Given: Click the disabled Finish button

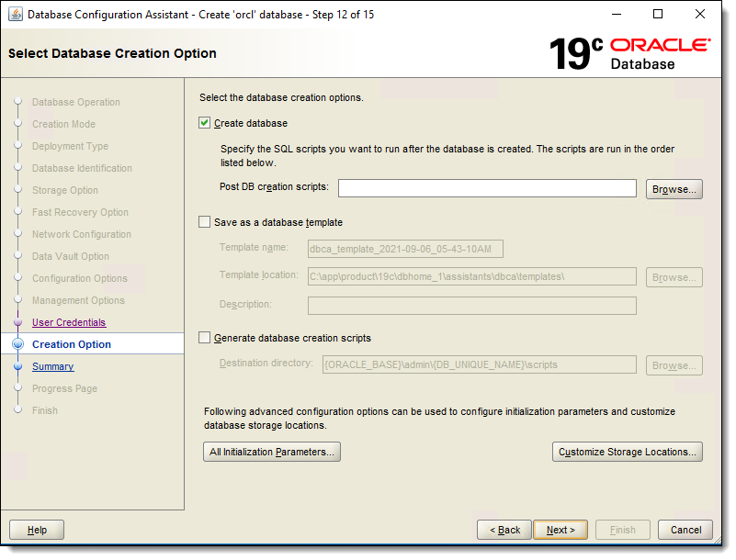Looking at the screenshot, I should coord(623,530).
